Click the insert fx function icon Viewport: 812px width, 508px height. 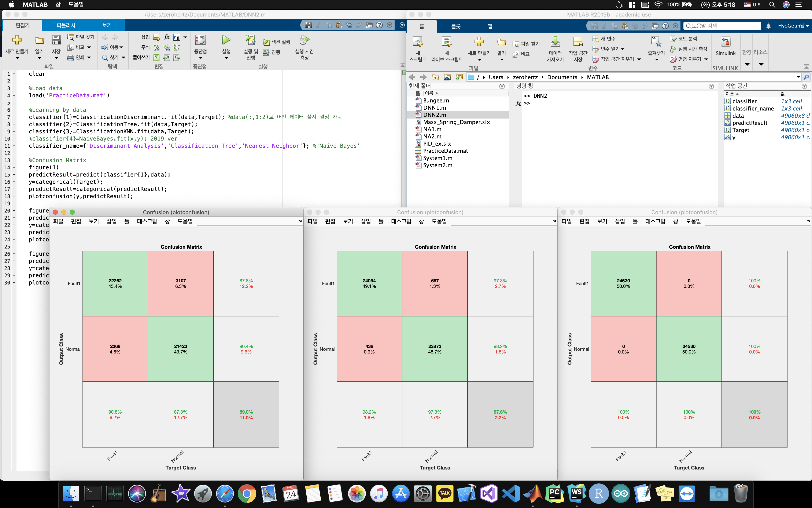166,37
